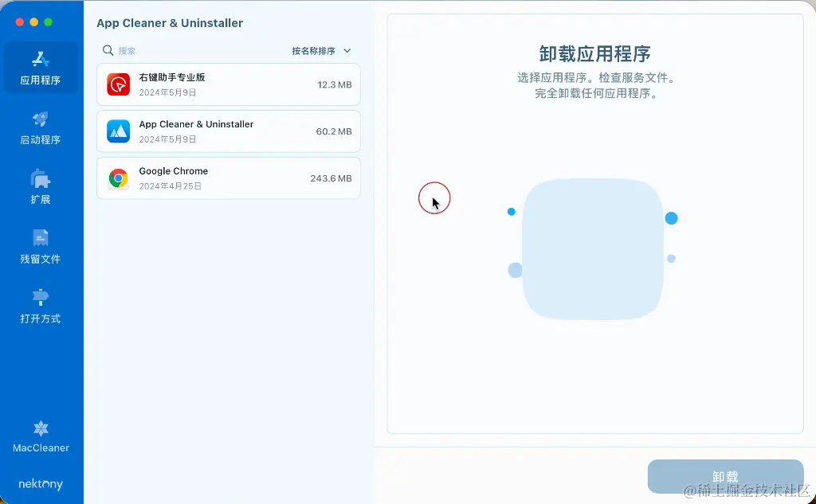This screenshot has height=504, width=816.
Task: Click the 12.3 MB size value
Action: [335, 84]
